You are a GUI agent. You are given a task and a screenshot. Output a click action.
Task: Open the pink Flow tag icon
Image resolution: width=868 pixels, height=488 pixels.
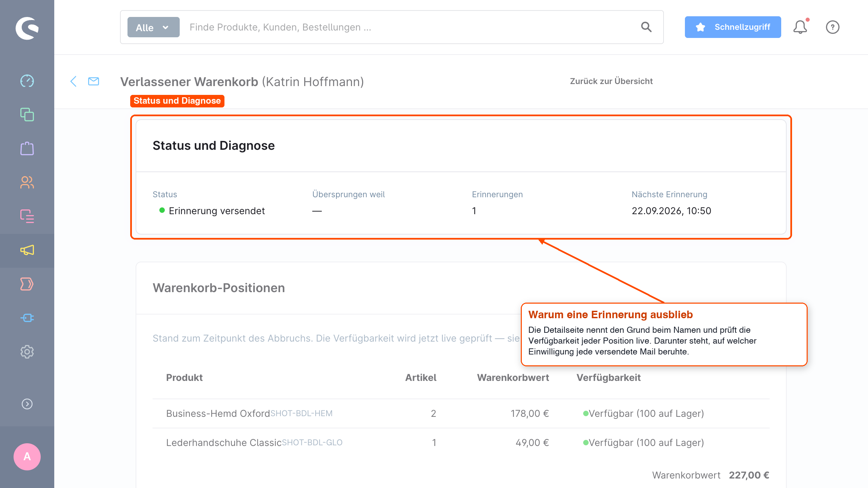coord(27,284)
